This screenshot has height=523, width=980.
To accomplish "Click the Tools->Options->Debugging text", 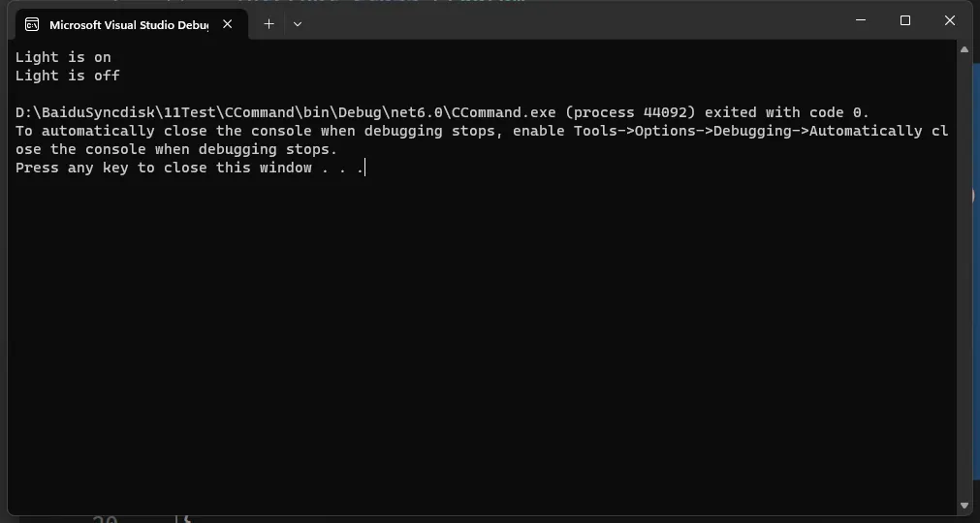I will coord(687,131).
